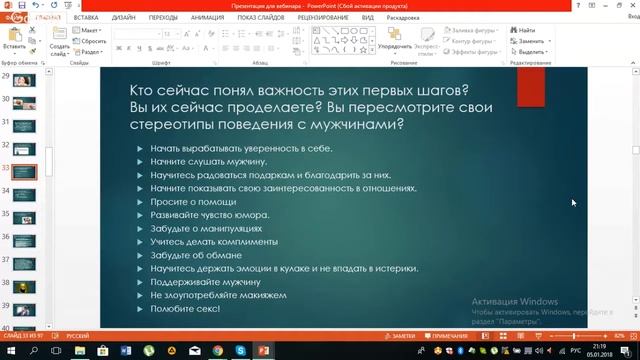
Task: Click the Найти find button
Action: pos(523,30)
